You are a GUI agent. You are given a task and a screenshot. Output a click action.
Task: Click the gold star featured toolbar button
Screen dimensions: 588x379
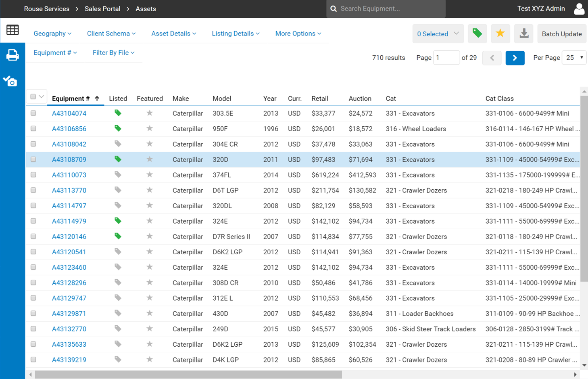click(x=500, y=34)
